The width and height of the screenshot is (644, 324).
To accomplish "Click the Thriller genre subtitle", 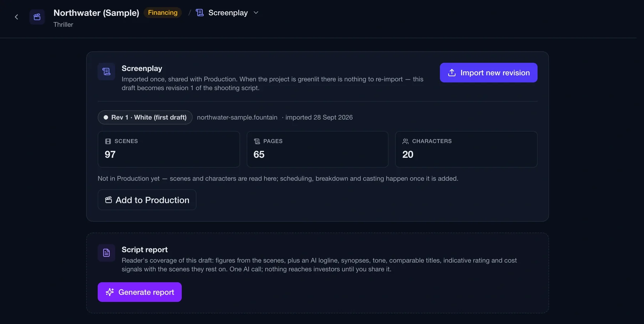I will 63,24.
